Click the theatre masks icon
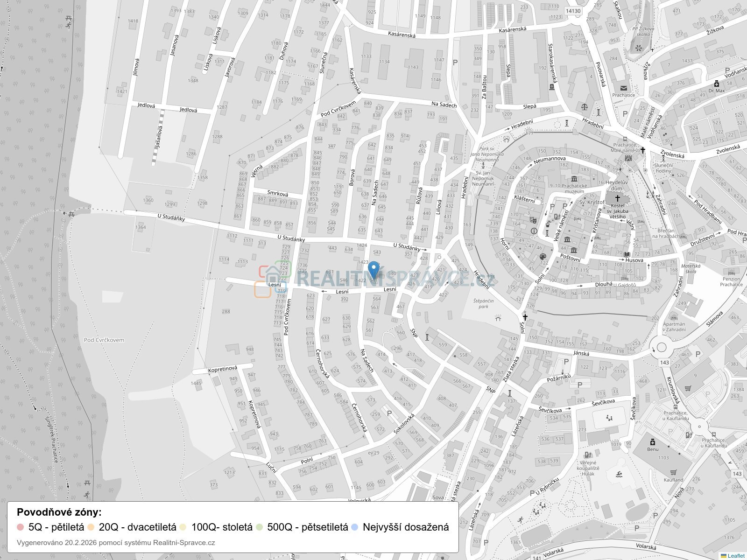The width and height of the screenshot is (747, 560). 531,219
